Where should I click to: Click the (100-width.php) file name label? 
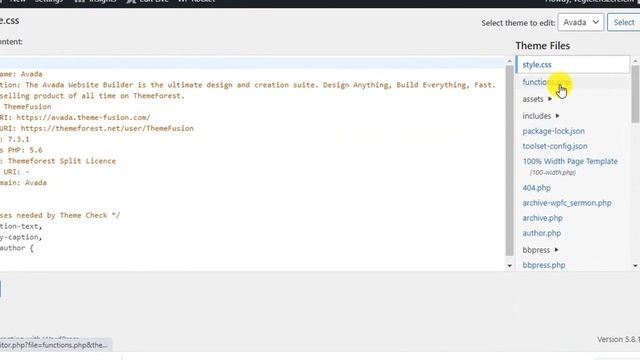click(x=553, y=173)
